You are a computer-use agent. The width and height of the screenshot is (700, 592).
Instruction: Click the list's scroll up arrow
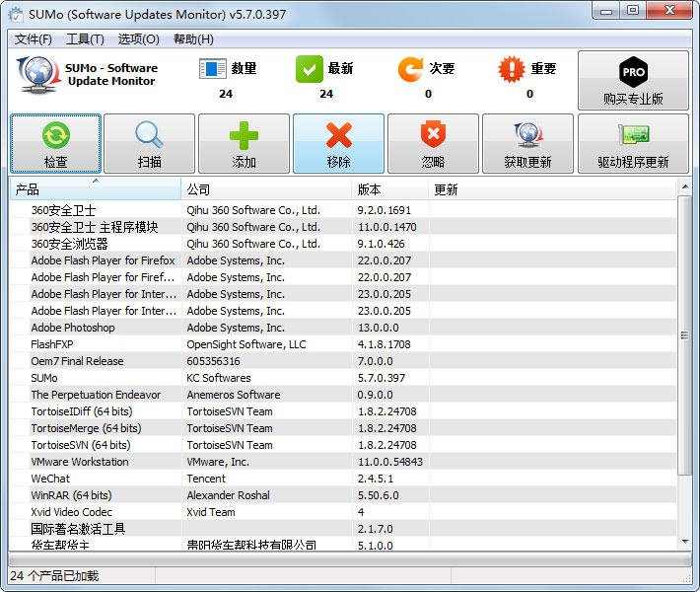point(684,186)
